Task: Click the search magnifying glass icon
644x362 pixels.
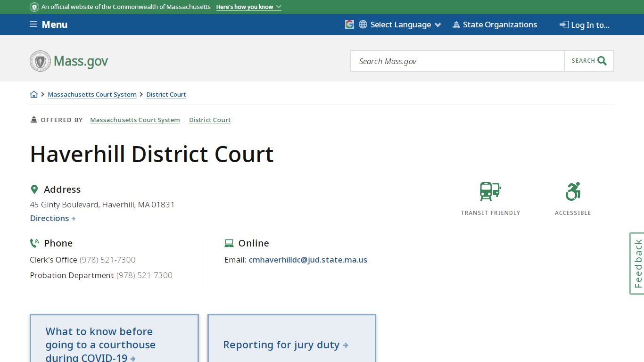Action: (602, 61)
